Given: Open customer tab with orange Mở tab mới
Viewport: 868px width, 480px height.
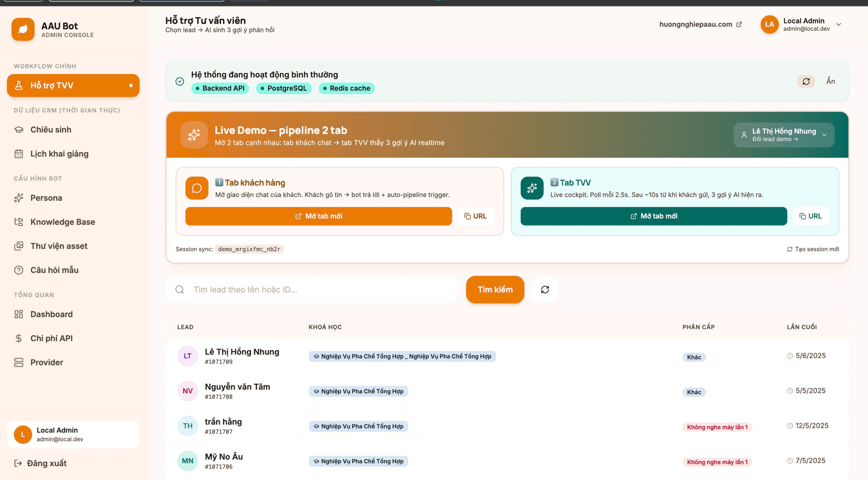Looking at the screenshot, I should point(319,216).
